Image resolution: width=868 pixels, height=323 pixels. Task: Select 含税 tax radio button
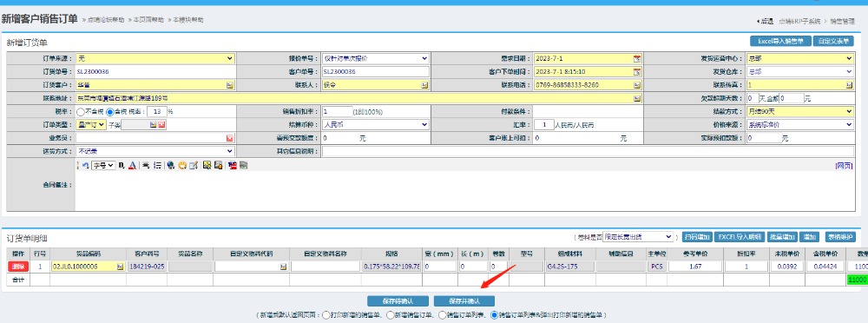(109, 112)
